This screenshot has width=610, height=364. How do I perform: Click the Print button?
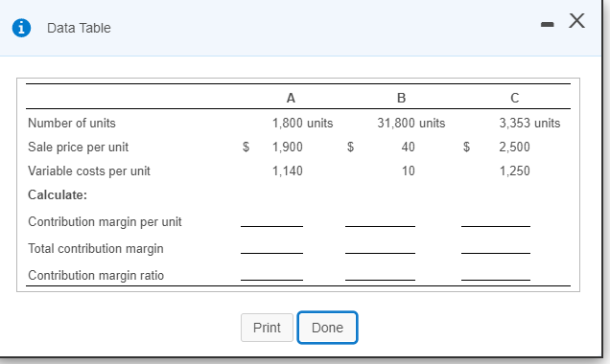(x=267, y=328)
